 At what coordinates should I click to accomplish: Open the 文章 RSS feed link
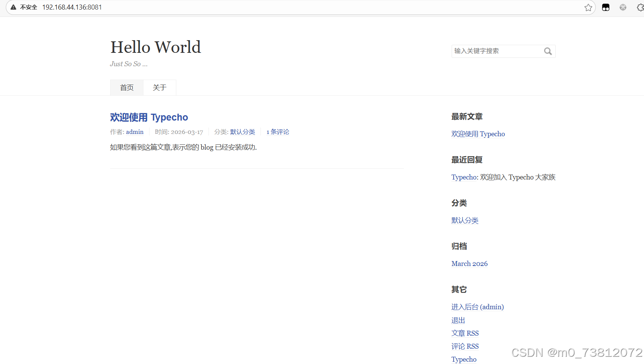(465, 333)
